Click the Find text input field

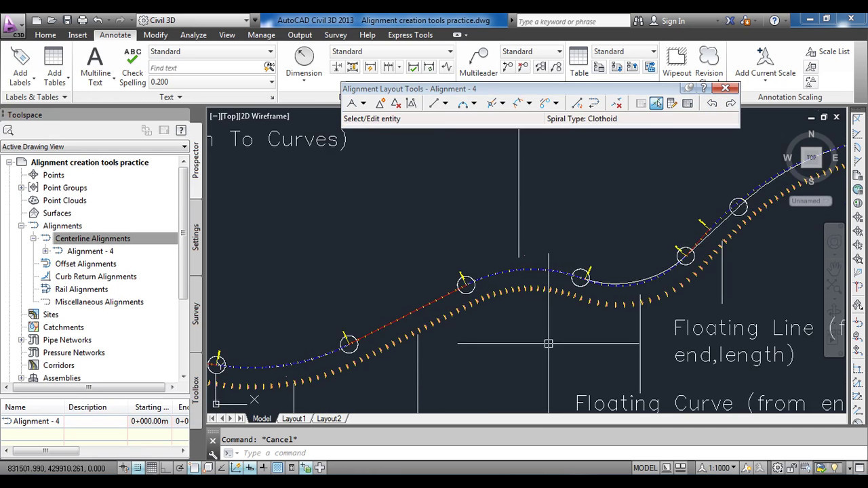(x=206, y=68)
